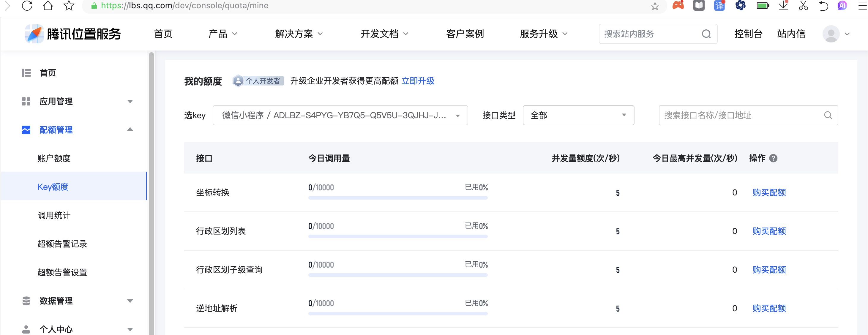
Task: Expand the 个人中心 sidebar section arrow
Action: coord(130,330)
